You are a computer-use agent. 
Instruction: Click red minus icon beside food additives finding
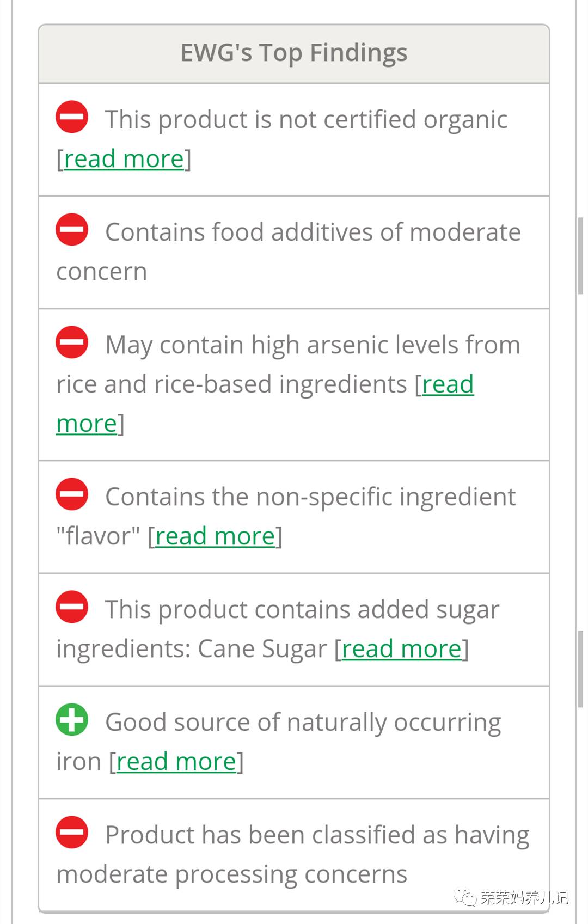click(x=72, y=229)
